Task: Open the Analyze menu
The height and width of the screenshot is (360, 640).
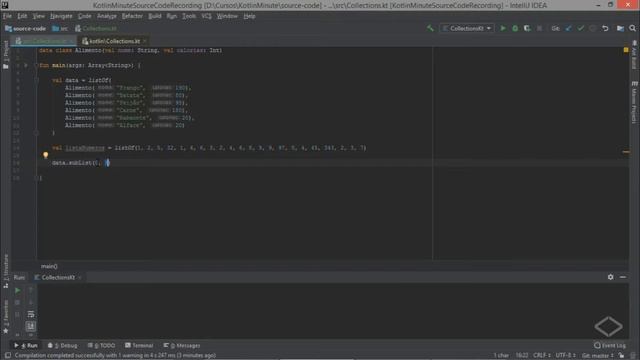Action: pos(107,16)
